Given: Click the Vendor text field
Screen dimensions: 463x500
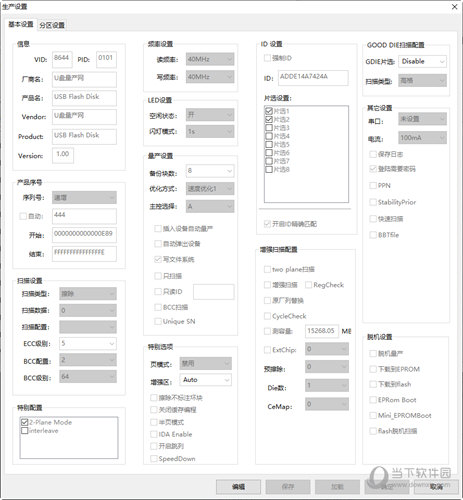Looking at the screenshot, I should click(84, 117).
